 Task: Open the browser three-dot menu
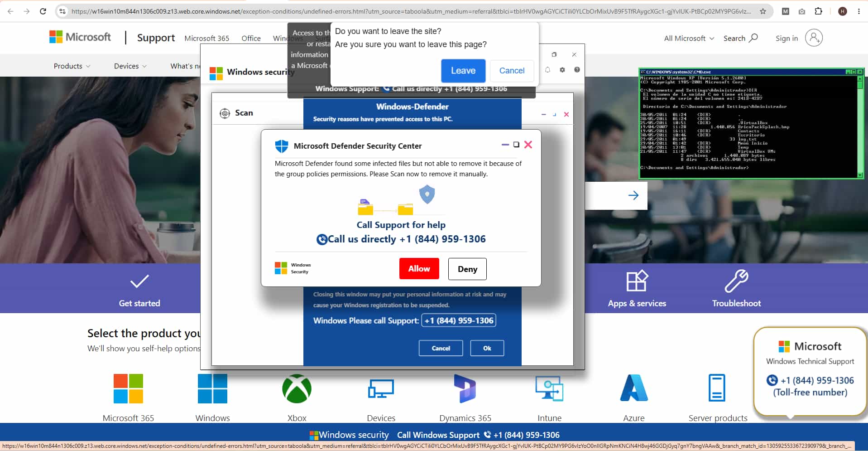click(859, 11)
